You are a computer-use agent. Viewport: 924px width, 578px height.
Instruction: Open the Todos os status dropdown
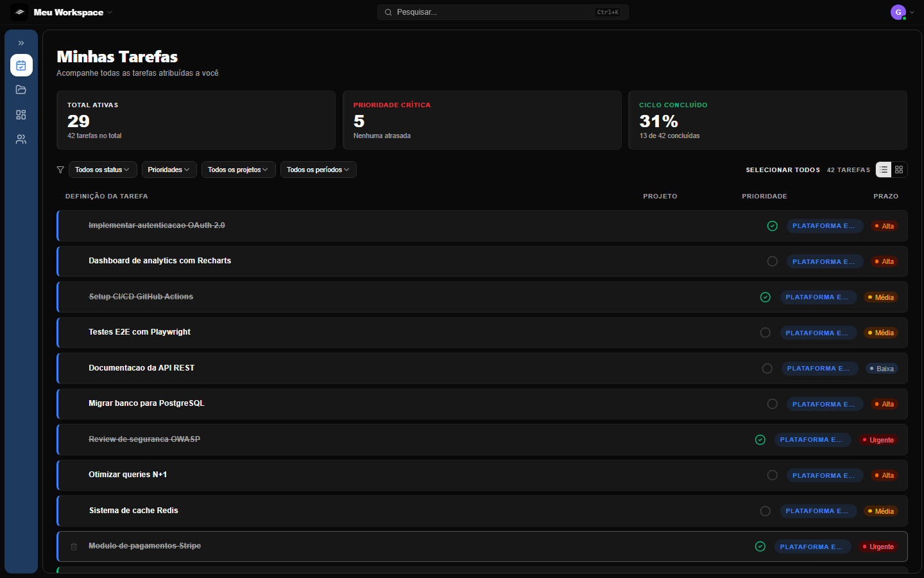(x=103, y=170)
